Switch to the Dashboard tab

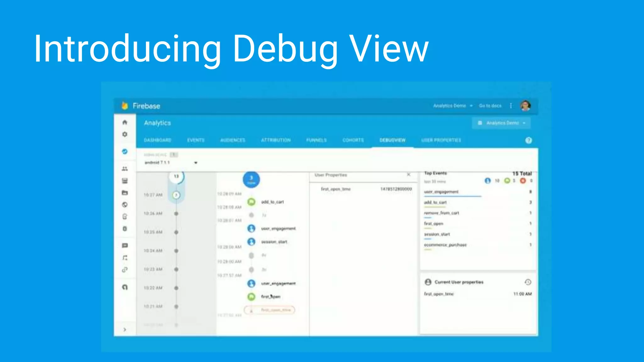click(x=158, y=140)
